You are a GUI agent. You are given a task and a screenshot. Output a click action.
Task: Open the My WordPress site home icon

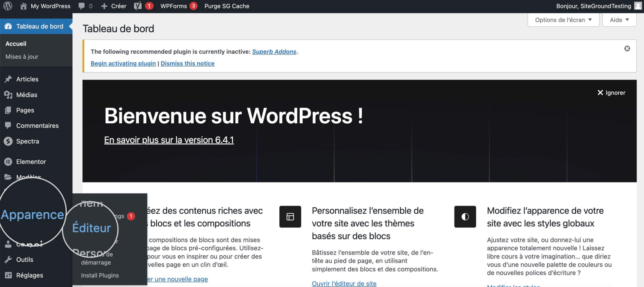click(x=23, y=6)
